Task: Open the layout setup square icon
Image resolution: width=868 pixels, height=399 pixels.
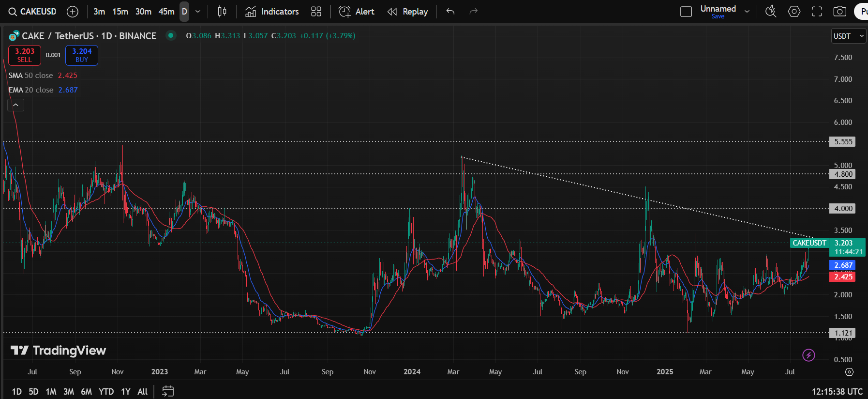Action: (686, 12)
